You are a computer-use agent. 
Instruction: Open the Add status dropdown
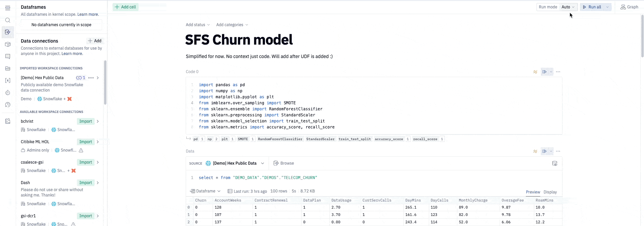pos(198,25)
